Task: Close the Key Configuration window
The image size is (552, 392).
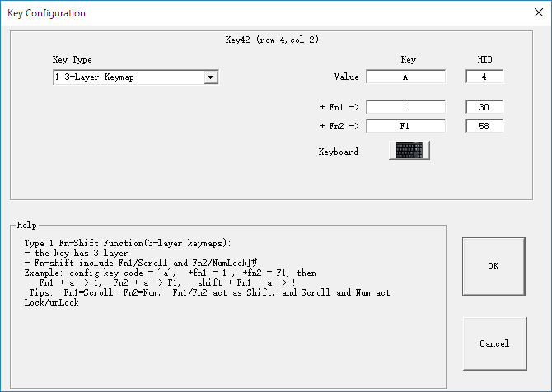Action: pos(539,12)
